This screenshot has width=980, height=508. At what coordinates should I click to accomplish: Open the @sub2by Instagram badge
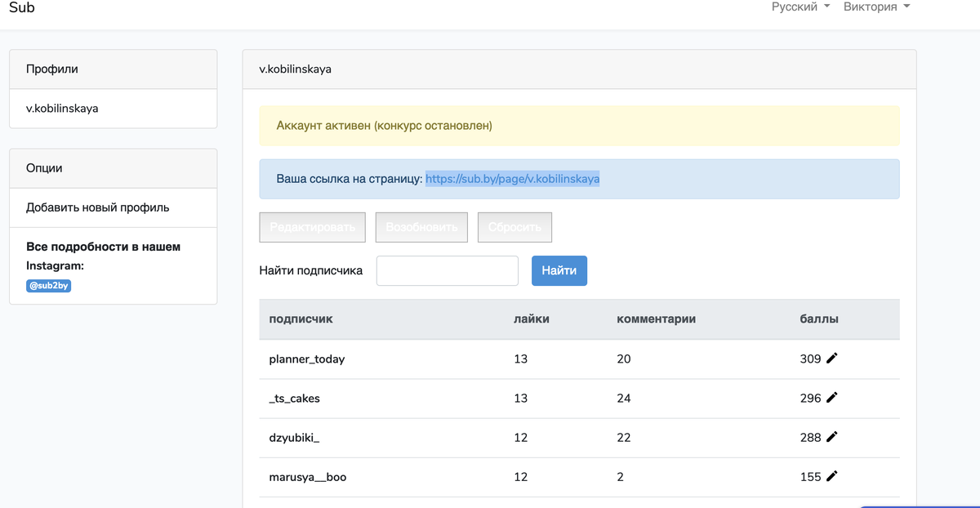49,286
